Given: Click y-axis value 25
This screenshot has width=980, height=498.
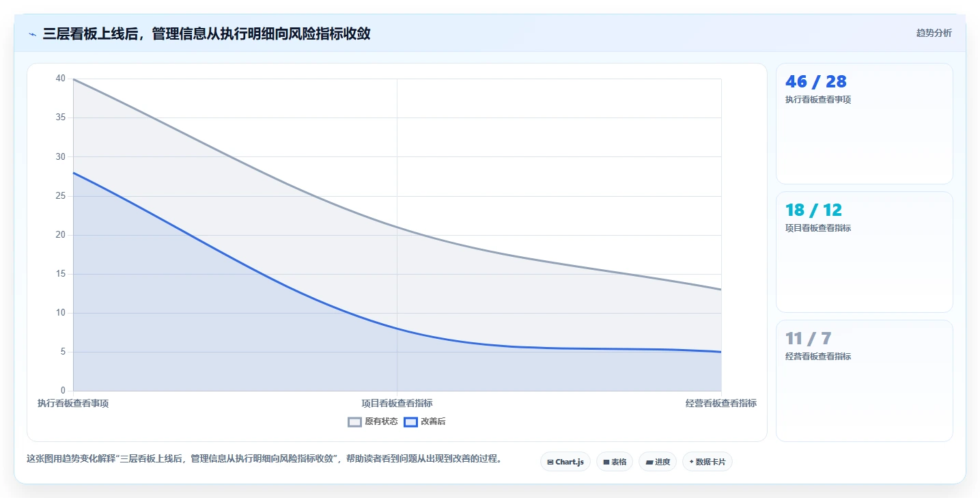Looking at the screenshot, I should [x=61, y=196].
